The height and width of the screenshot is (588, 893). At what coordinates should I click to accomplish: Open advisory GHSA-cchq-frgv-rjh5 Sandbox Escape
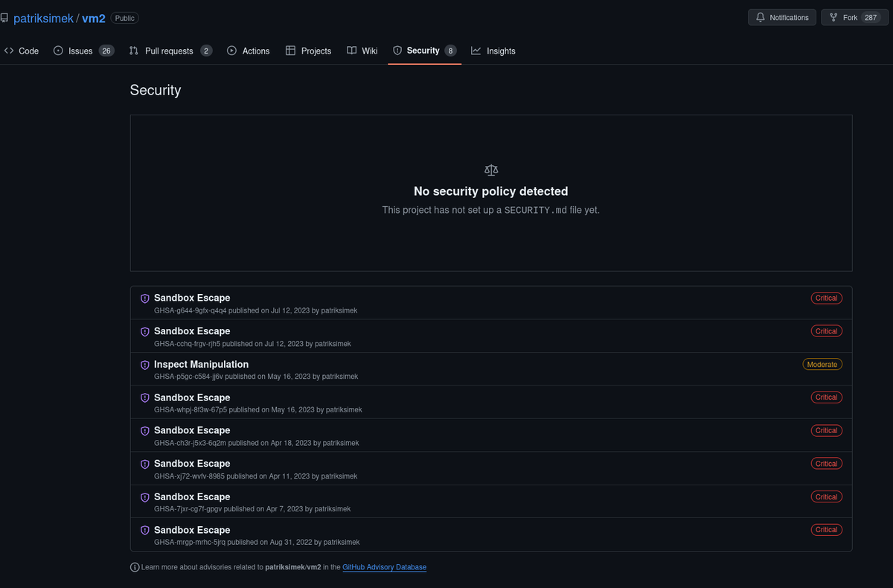(192, 331)
